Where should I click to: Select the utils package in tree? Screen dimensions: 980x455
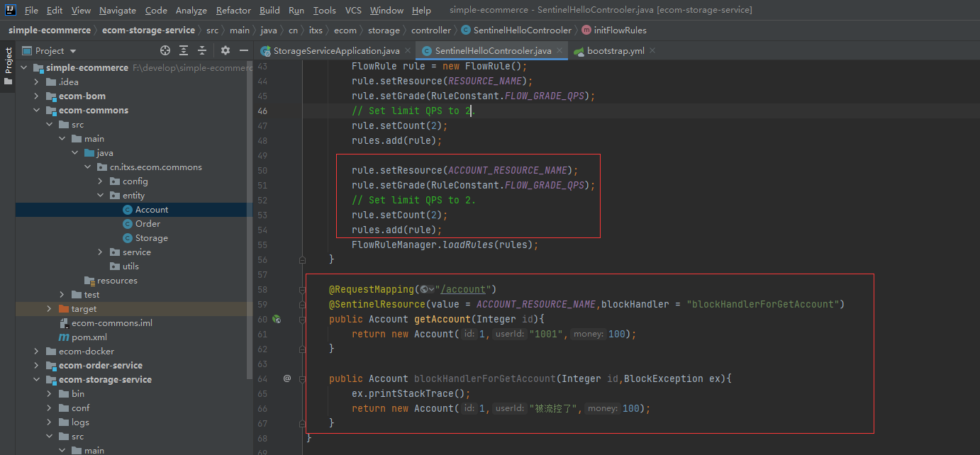130,266
